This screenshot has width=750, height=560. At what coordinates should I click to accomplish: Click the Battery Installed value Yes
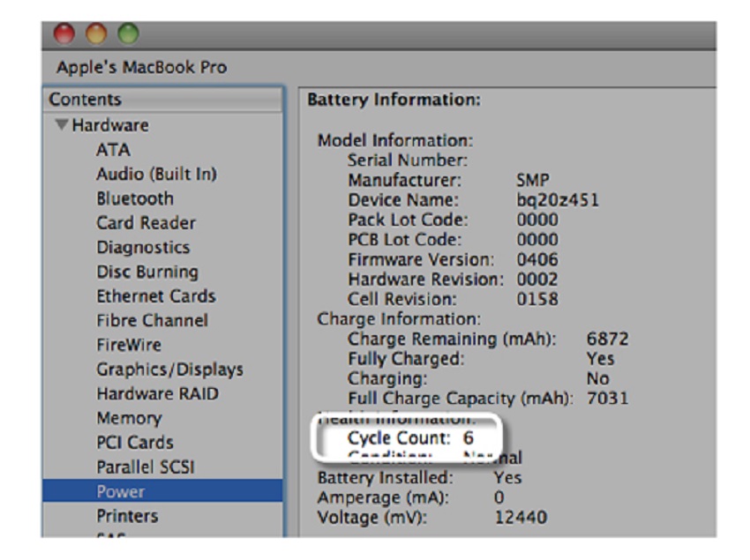pyautogui.click(x=508, y=478)
